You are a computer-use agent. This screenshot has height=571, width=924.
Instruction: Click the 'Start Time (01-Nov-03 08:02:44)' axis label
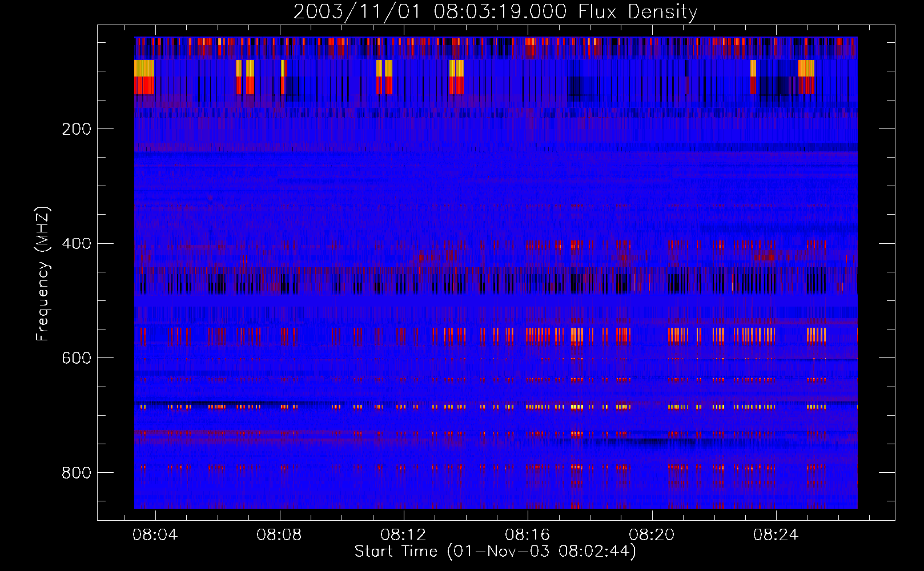point(495,551)
